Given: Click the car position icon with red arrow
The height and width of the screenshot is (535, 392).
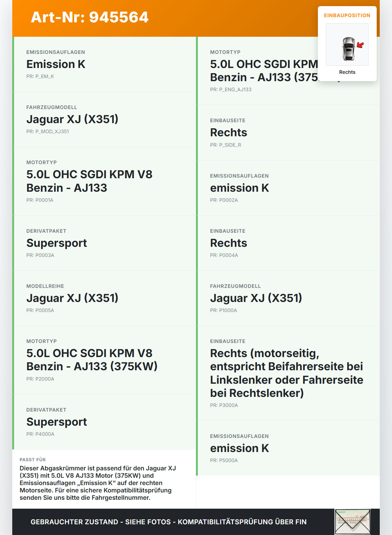Looking at the screenshot, I should coord(347,44).
